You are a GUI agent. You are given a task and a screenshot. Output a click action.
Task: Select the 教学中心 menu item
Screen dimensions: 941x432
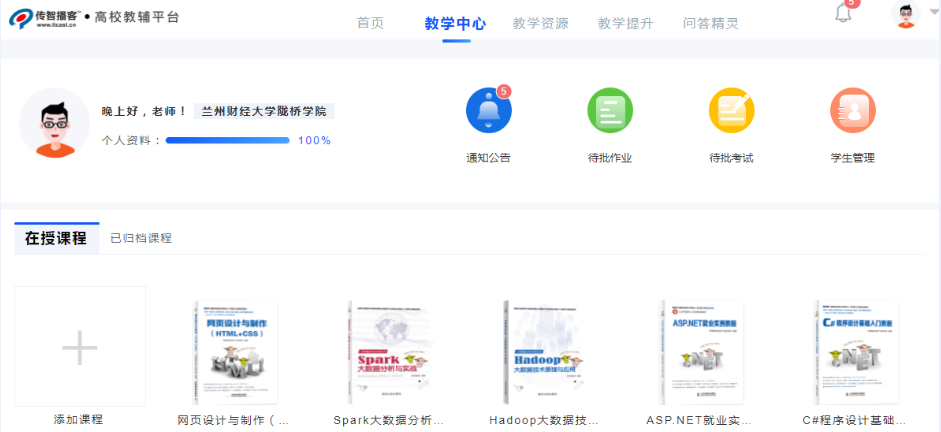tap(455, 23)
